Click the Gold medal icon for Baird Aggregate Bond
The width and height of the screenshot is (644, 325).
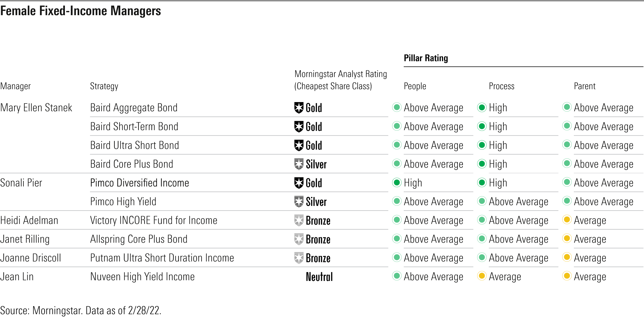(299, 108)
